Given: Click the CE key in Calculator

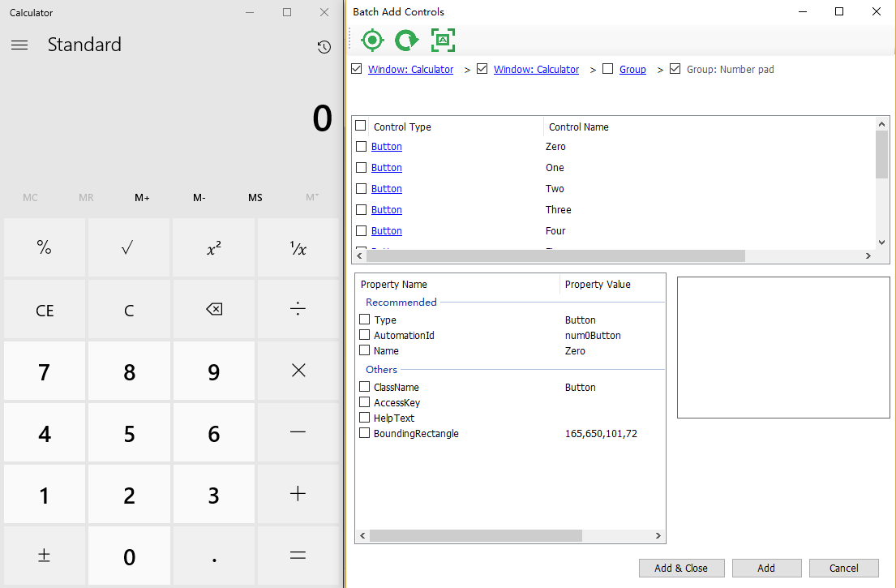Looking at the screenshot, I should pos(45,309).
